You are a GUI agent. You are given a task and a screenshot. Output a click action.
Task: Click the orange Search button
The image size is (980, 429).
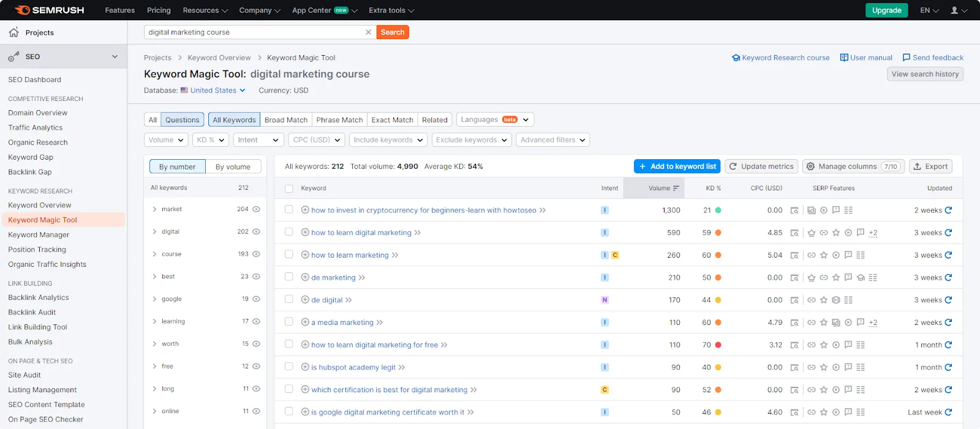pos(393,32)
